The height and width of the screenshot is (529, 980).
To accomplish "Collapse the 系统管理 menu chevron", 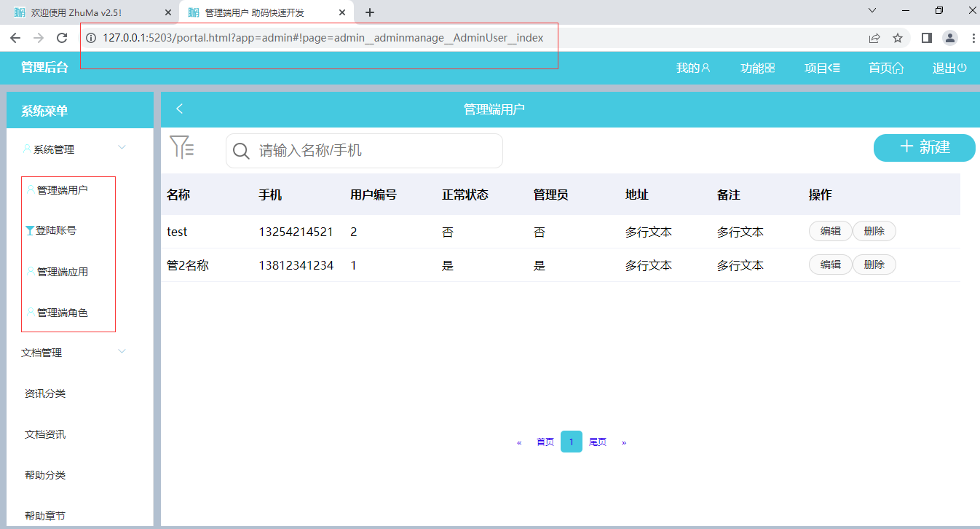I will [122, 148].
